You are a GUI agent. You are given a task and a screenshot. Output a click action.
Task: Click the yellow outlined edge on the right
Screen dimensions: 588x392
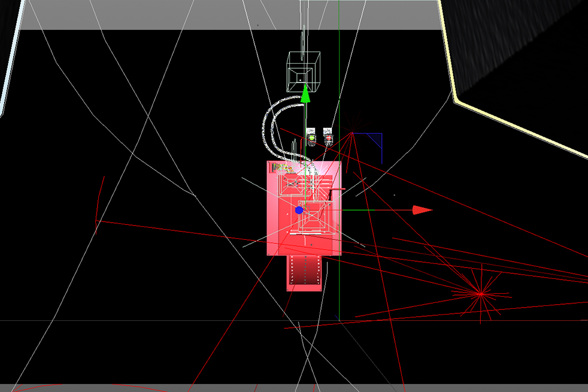coord(517,124)
